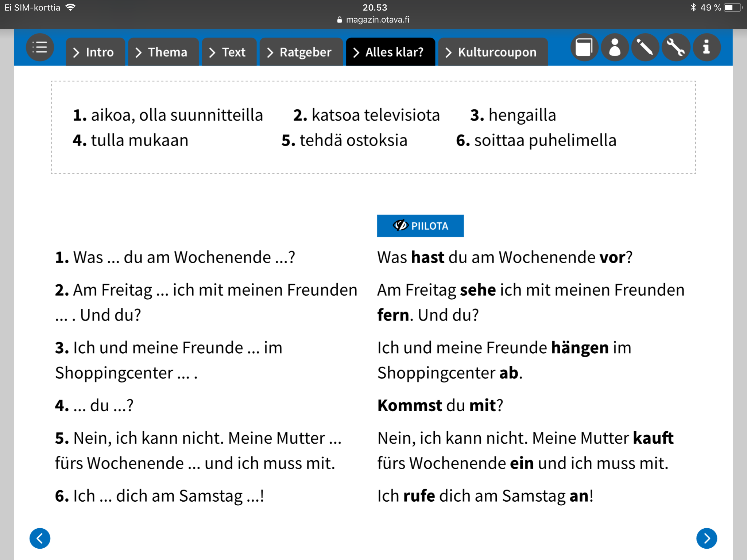Hide answers with the PIILOTA button
The image size is (747, 560).
pyautogui.click(x=420, y=226)
